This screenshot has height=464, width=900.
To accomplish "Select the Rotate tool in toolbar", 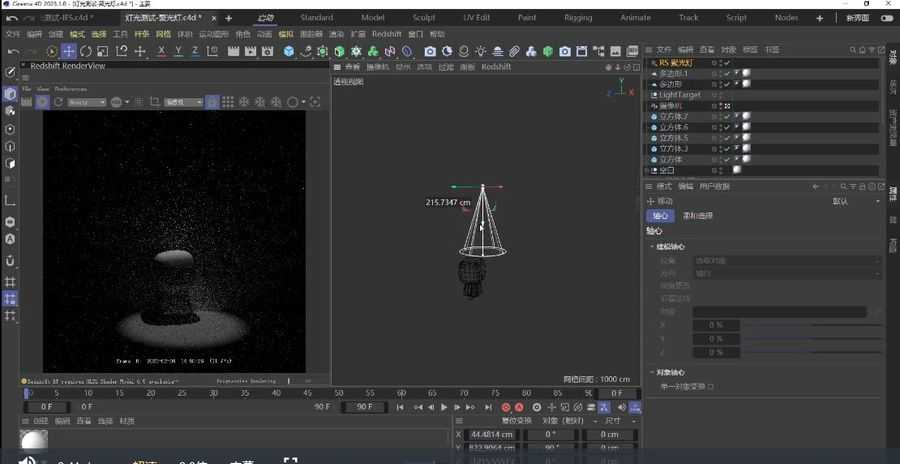I will [86, 51].
